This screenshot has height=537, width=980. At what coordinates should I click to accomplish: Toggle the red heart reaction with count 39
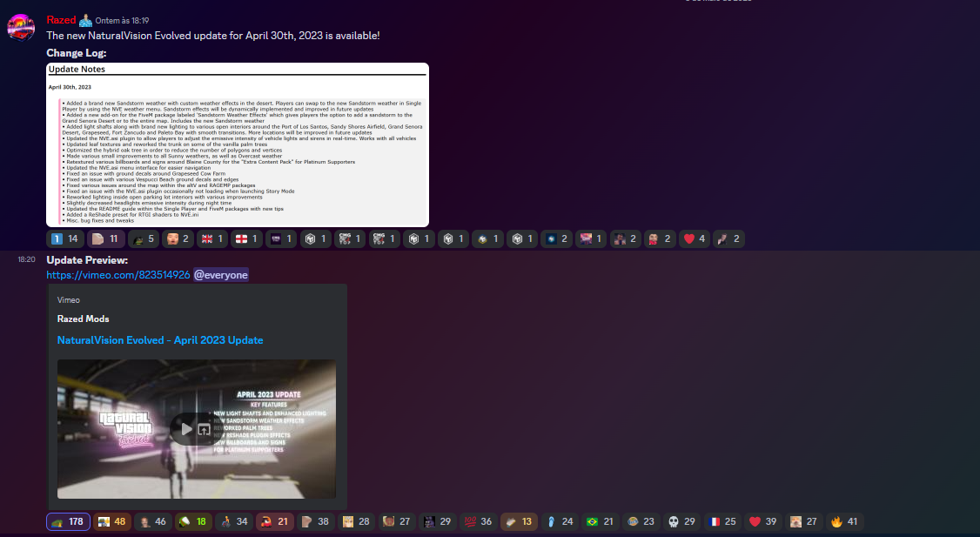pos(762,521)
